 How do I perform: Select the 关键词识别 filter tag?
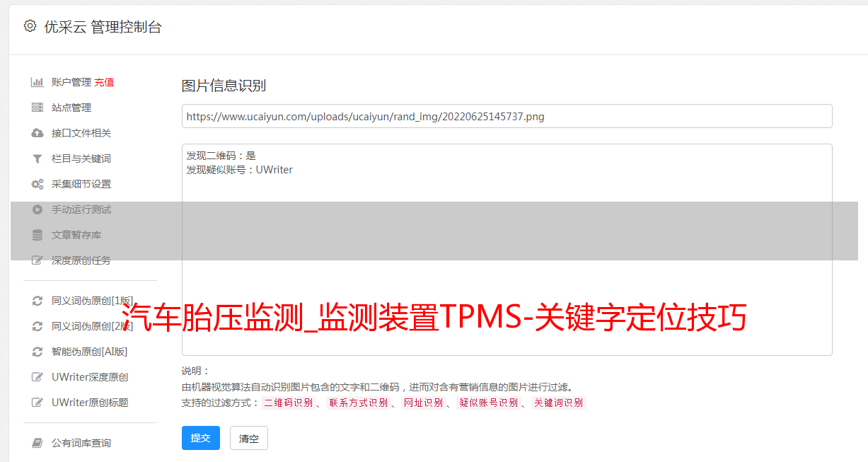tap(559, 403)
